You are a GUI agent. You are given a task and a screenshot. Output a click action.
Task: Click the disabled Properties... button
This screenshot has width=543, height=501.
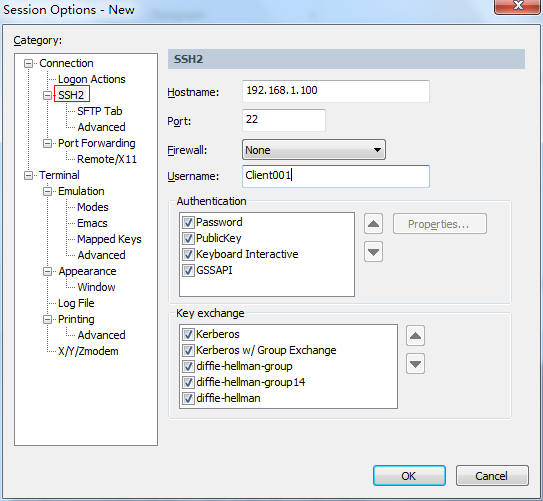(x=439, y=224)
